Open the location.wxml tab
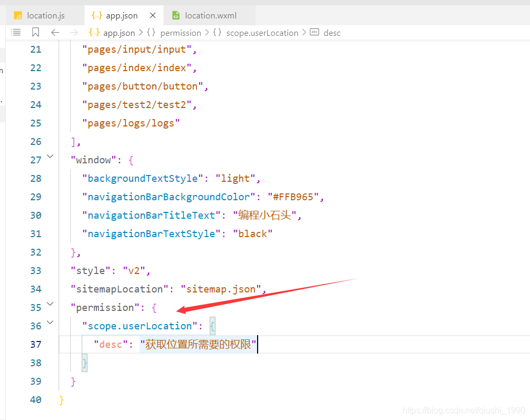Viewport: 530px width, 420px height. tap(210, 16)
